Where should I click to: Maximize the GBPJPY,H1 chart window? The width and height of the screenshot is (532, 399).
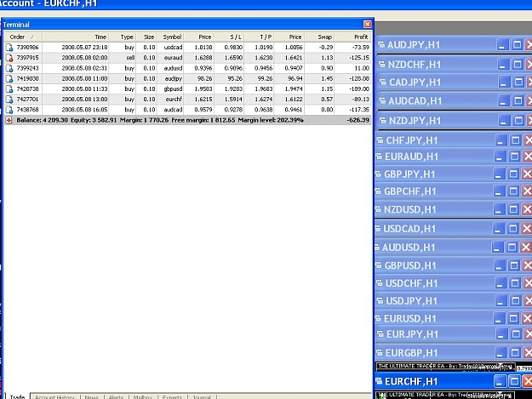click(513, 174)
